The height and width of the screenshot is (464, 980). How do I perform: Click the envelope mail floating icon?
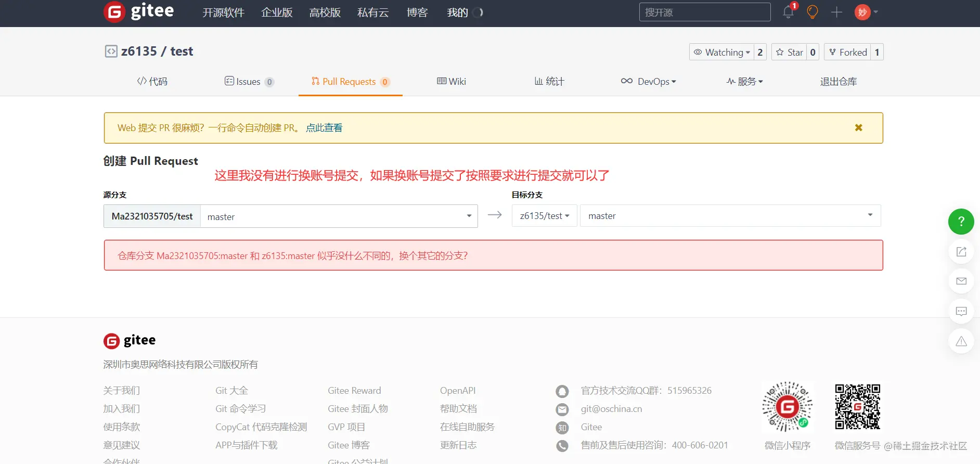pos(961,281)
